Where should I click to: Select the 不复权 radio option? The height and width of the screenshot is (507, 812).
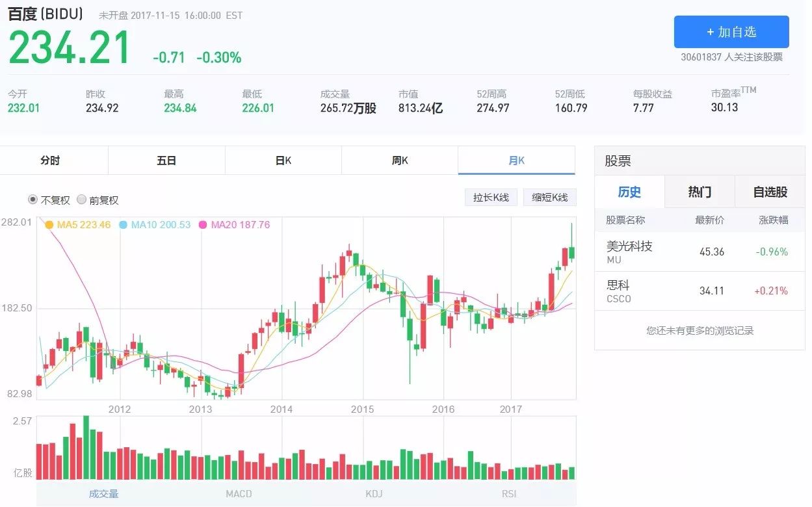[33, 200]
